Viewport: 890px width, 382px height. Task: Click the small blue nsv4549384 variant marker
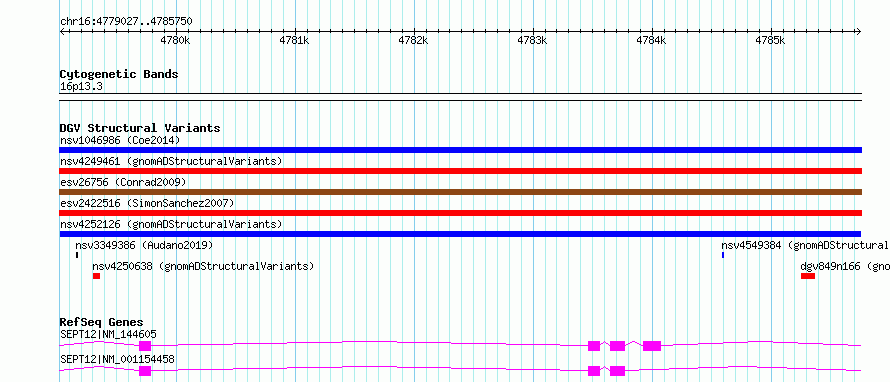(723, 255)
